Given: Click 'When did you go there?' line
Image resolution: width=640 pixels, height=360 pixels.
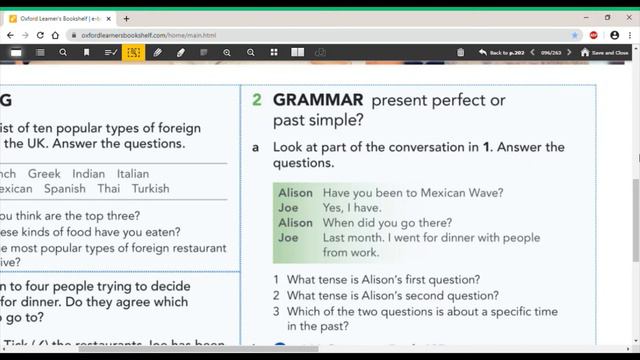Looking at the screenshot, I should 387,223.
